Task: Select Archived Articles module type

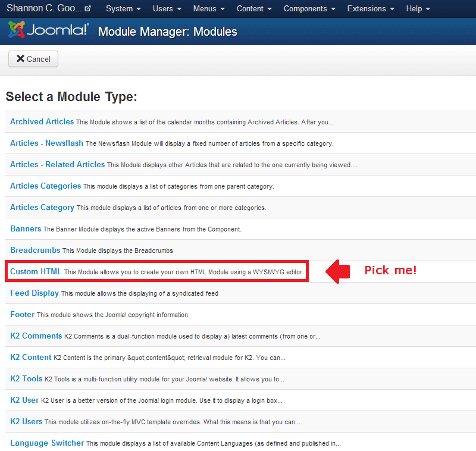Action: pos(42,122)
